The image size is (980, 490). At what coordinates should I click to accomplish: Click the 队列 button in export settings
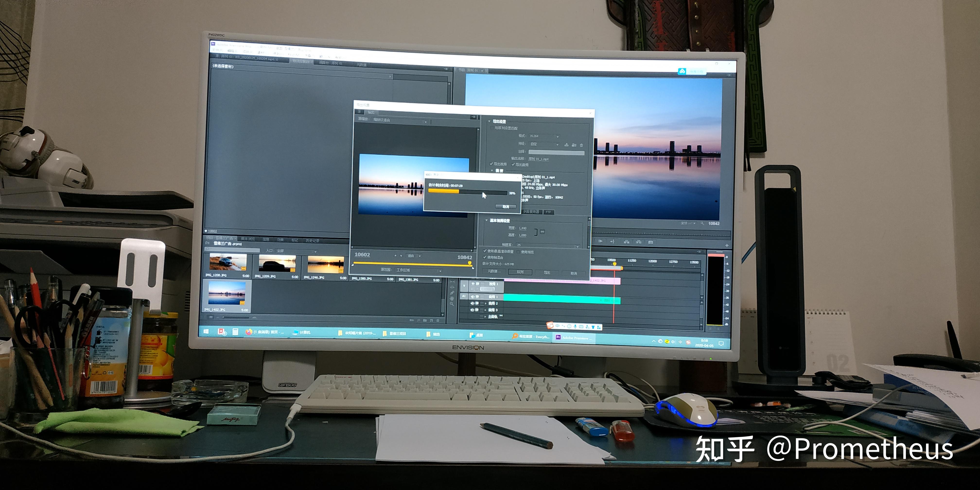click(520, 272)
